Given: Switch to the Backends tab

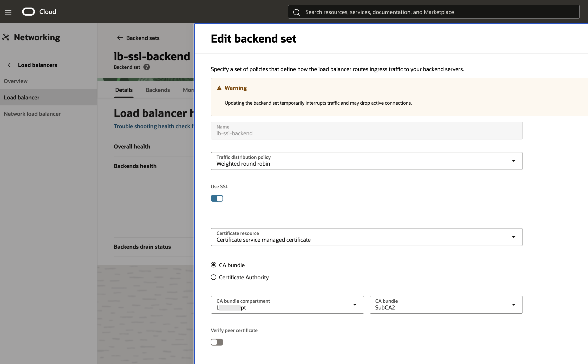Looking at the screenshot, I should click(158, 90).
